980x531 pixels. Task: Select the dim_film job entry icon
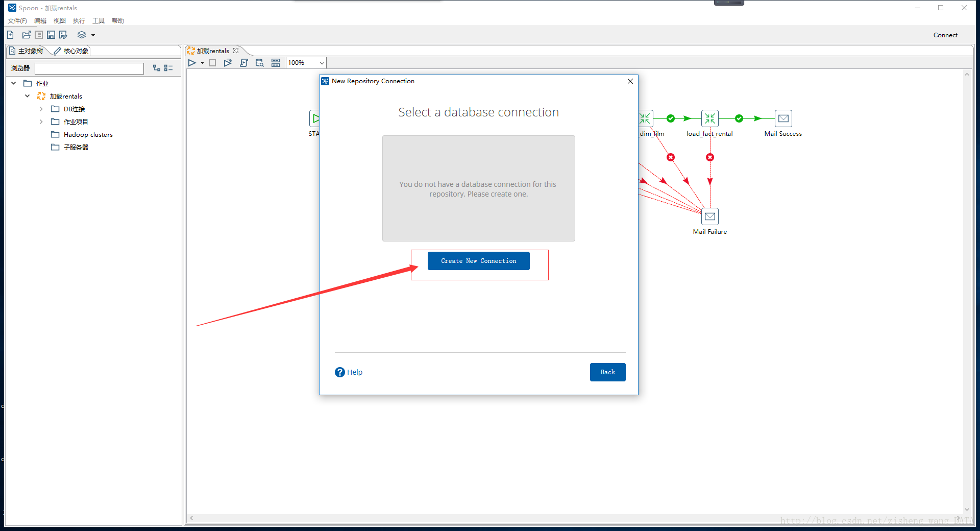[x=646, y=118]
